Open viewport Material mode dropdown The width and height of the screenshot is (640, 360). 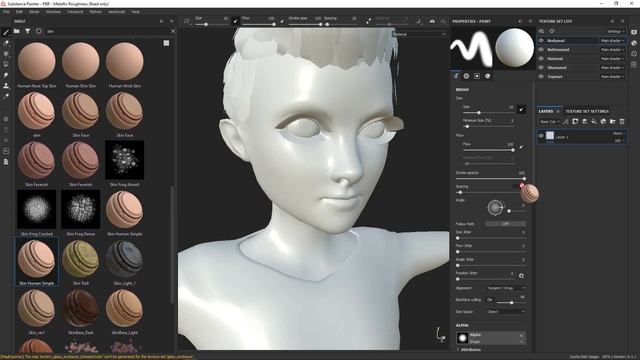419,34
